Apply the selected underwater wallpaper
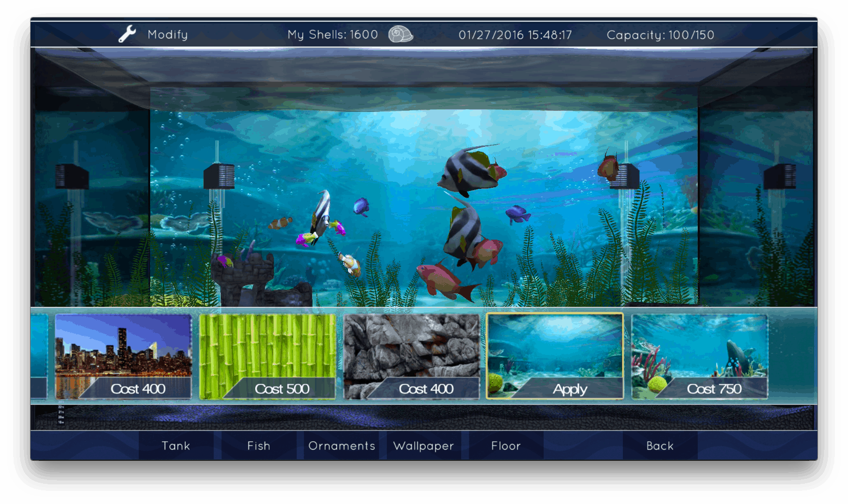The width and height of the screenshot is (848, 504). coord(569,389)
